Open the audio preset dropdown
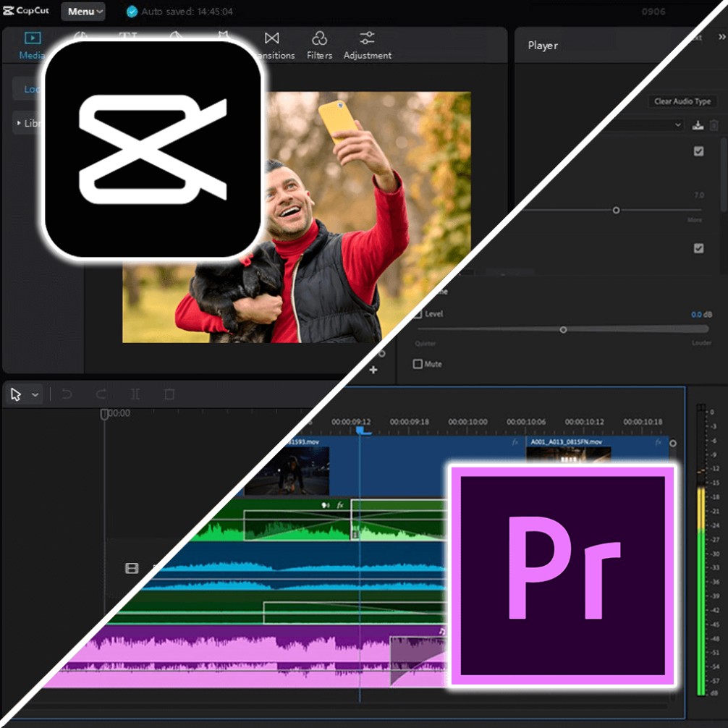 click(x=677, y=125)
